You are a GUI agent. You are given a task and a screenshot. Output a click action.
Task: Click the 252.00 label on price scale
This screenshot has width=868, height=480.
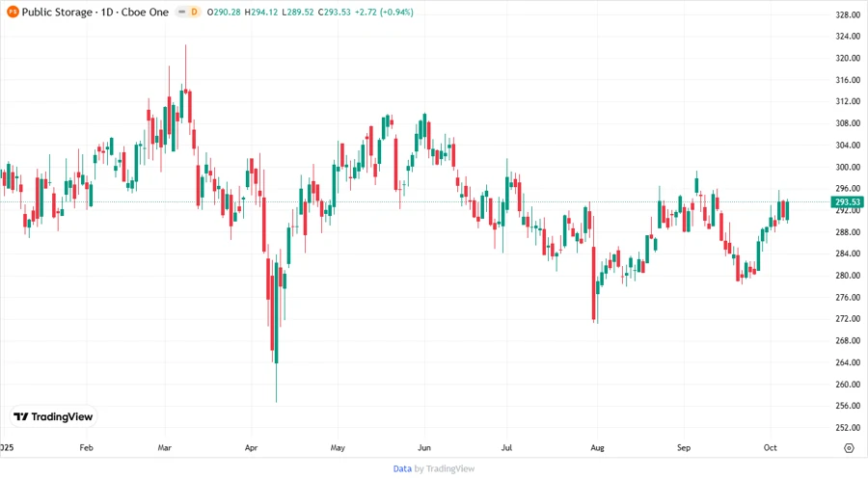[847, 428]
